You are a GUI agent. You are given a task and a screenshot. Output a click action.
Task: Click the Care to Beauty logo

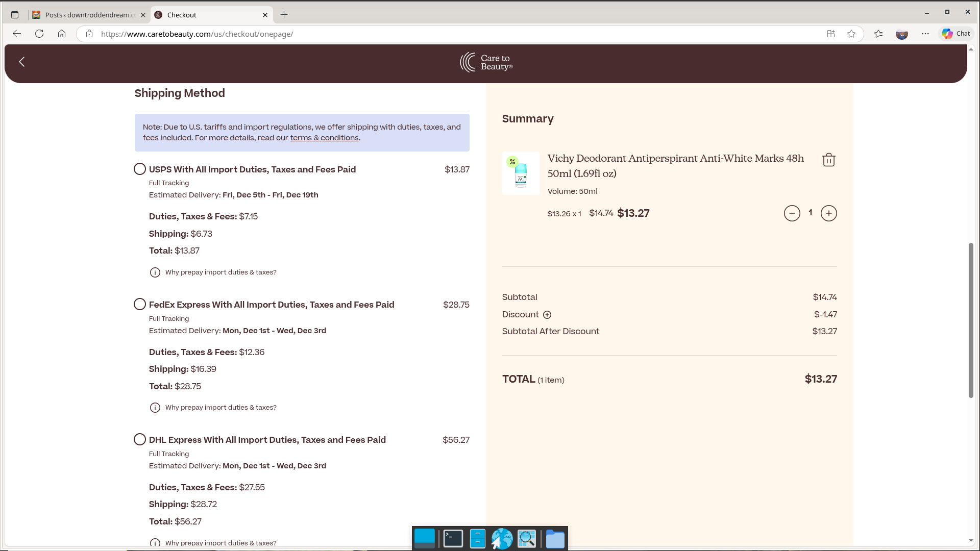coord(486,62)
